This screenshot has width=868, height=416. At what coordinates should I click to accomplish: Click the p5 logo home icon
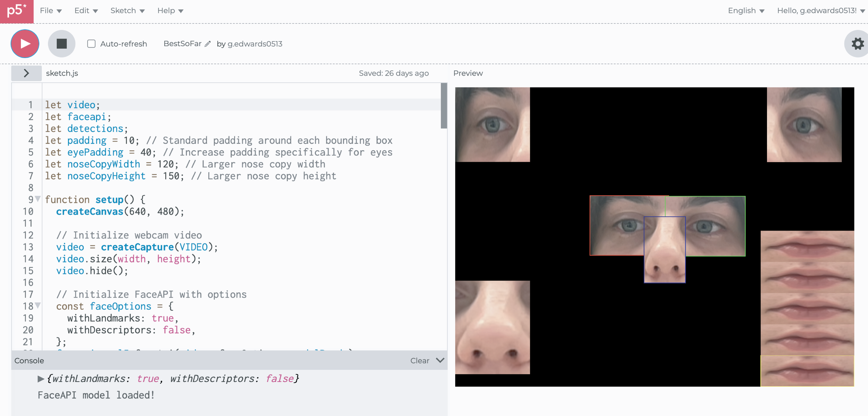[x=16, y=11]
